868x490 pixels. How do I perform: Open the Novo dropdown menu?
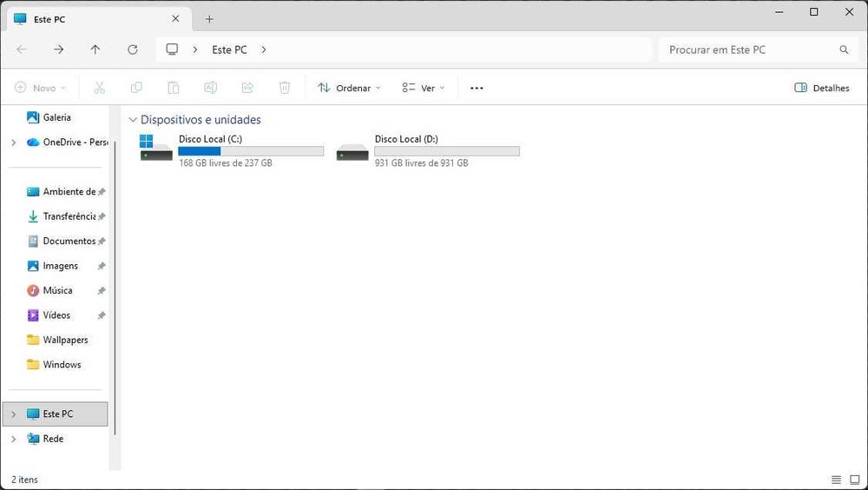click(41, 88)
